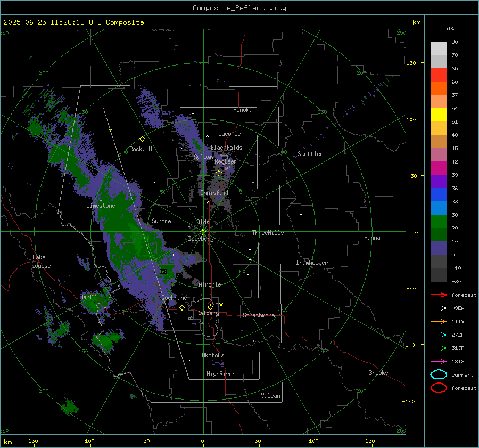The height and width of the screenshot is (448, 479).
Task: Click the Airdrie city label
Action: [x=210, y=284]
